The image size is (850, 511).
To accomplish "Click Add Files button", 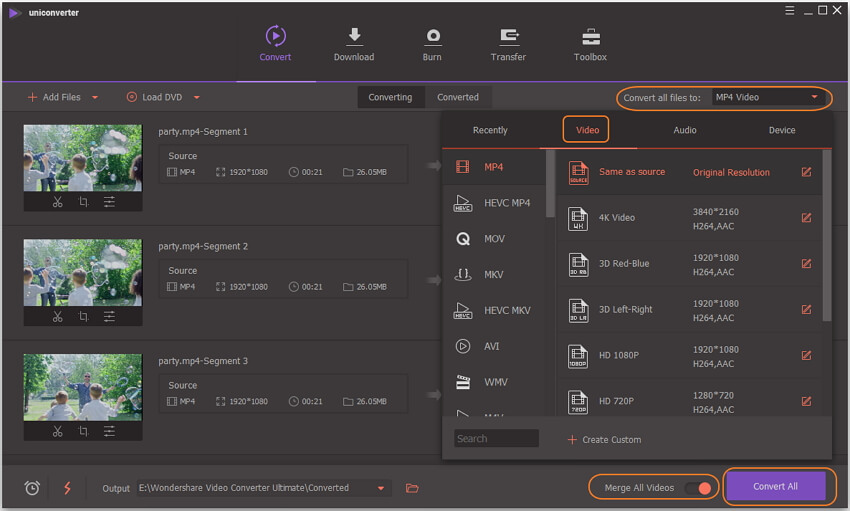I will (x=54, y=97).
